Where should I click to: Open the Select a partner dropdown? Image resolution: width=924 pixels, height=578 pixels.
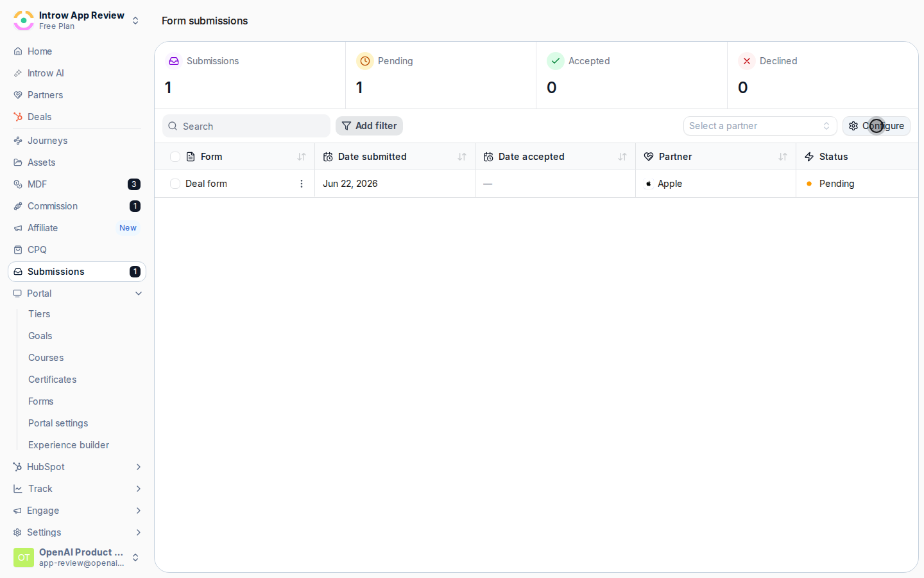[760, 126]
